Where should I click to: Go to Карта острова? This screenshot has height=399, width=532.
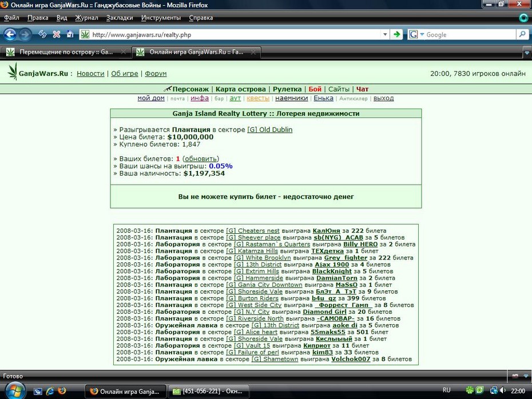[x=241, y=89]
